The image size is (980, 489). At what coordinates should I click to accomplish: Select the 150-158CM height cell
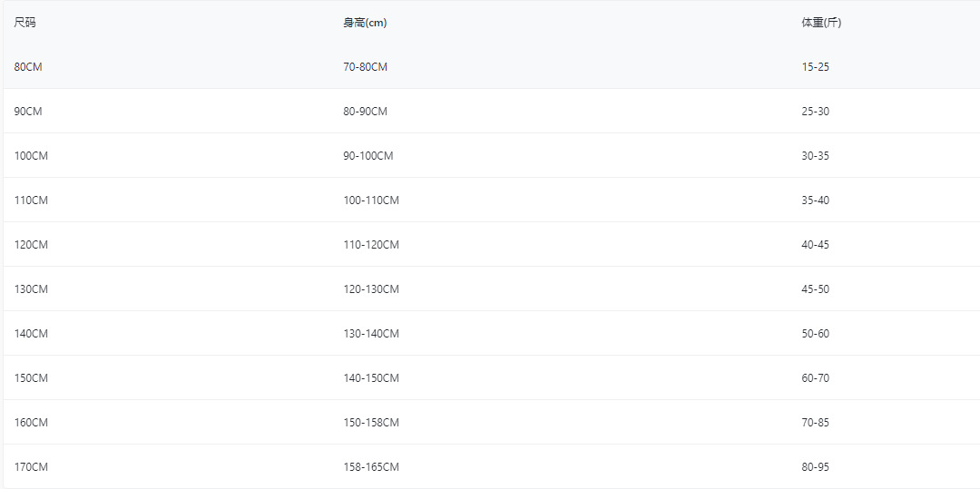point(370,423)
